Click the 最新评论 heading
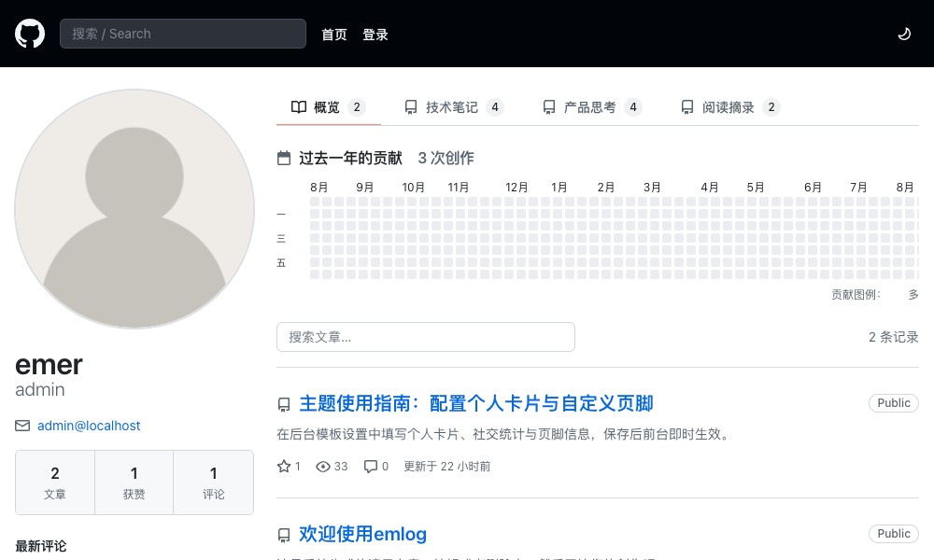The image size is (934, 560). pos(41,546)
